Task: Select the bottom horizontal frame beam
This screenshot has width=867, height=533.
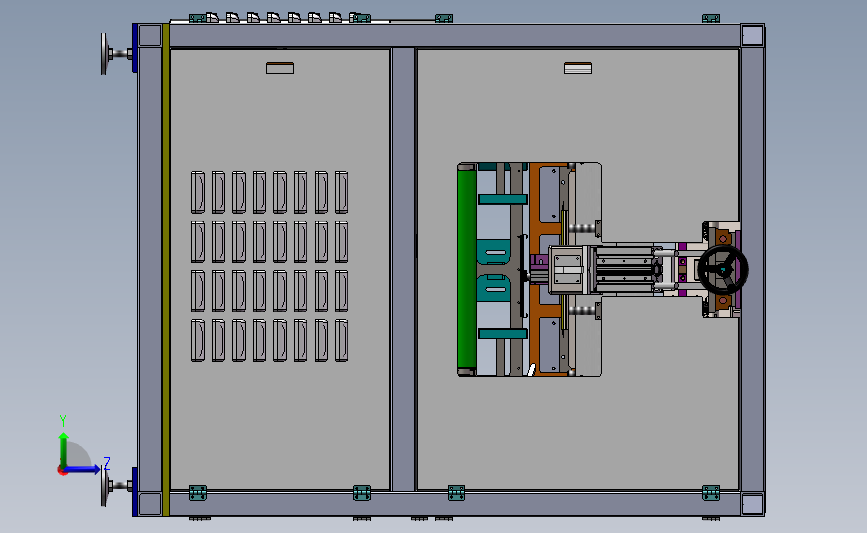Action: 455,503
